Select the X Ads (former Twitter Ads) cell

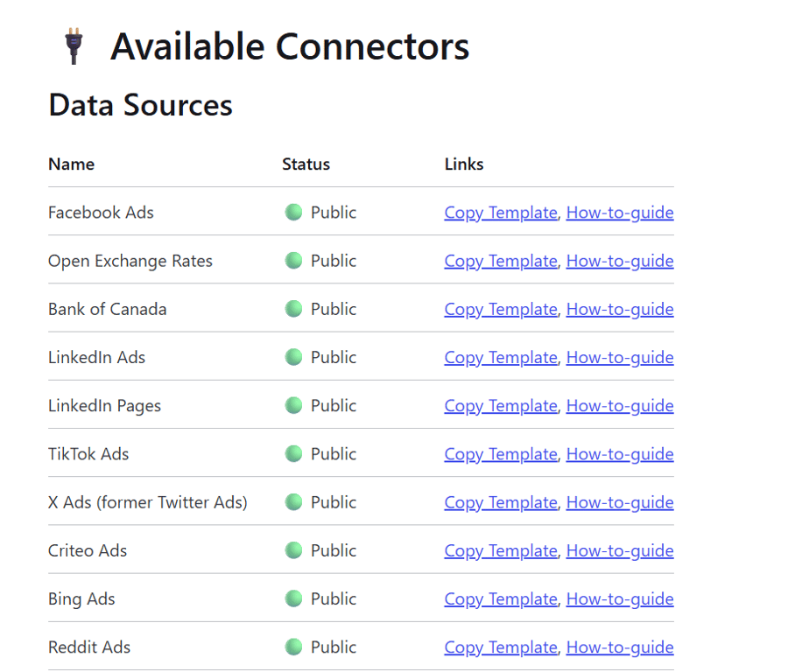148,502
